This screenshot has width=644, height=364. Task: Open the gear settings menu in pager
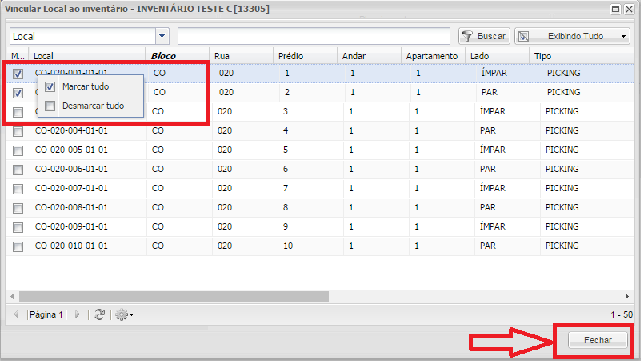tap(124, 314)
